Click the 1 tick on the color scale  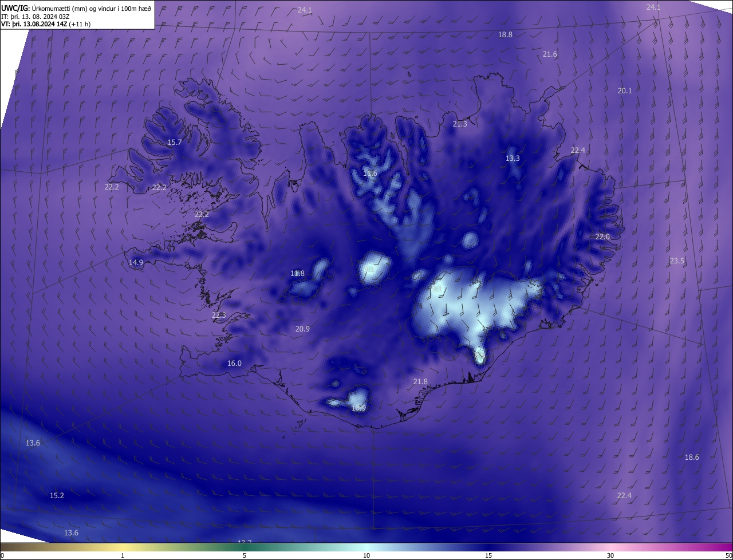pyautogui.click(x=123, y=555)
